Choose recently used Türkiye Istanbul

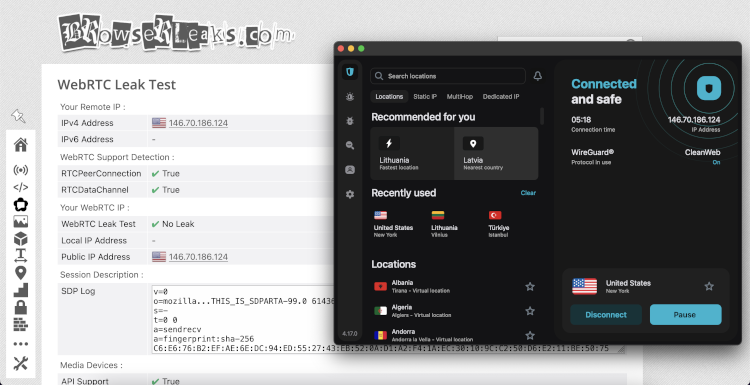click(498, 224)
